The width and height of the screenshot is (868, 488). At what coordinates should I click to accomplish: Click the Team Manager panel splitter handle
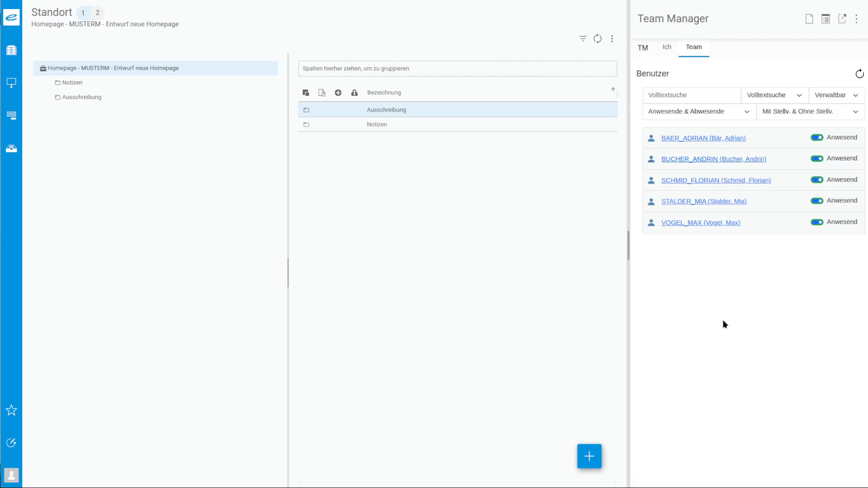628,245
